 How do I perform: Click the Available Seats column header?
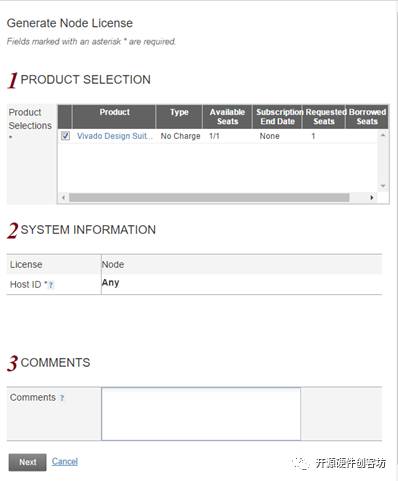pos(227,117)
